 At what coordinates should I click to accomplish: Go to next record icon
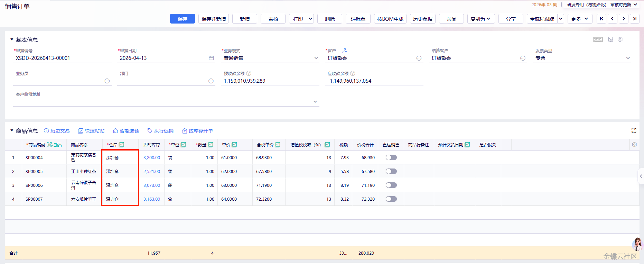point(624,19)
